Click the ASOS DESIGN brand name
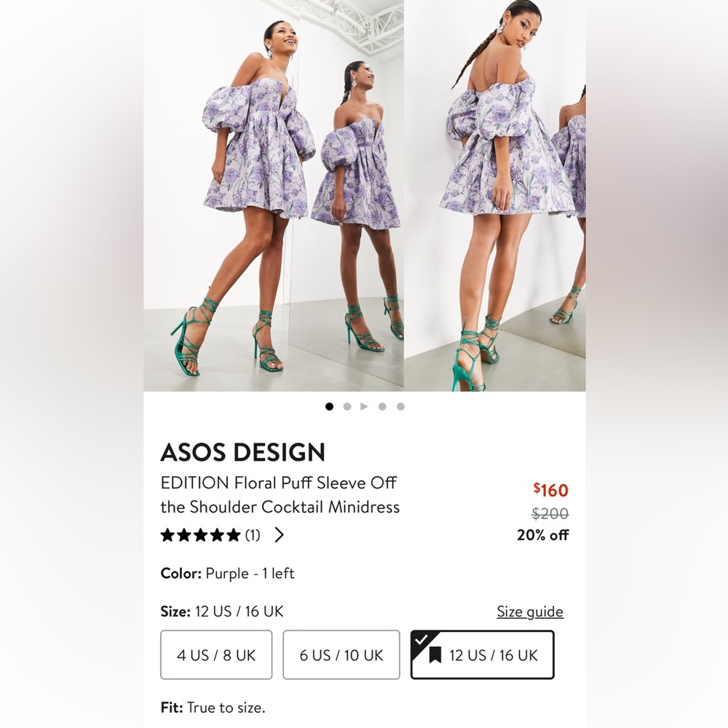Screen dimensions: 728x728 click(x=243, y=452)
